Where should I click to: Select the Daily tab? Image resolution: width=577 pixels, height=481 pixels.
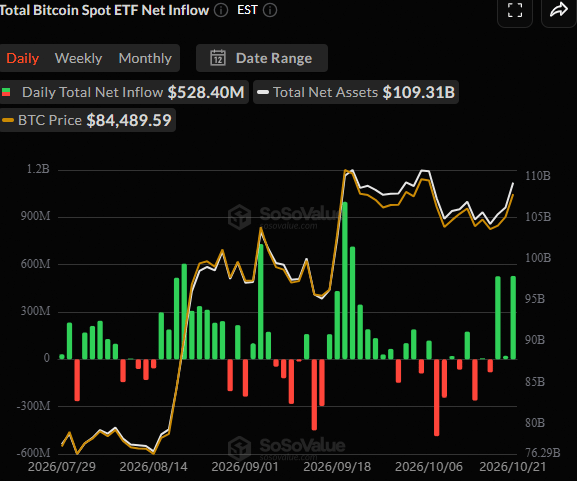point(22,58)
